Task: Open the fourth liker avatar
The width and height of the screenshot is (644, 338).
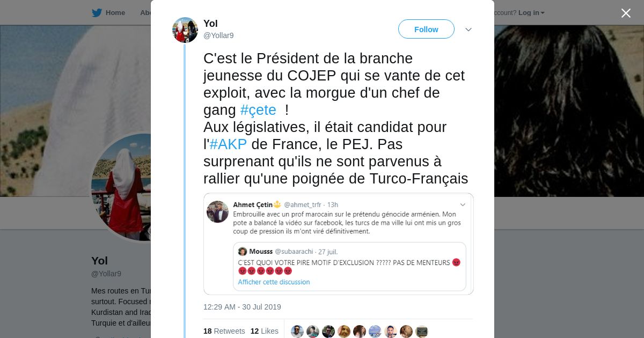Action: pyautogui.click(x=344, y=331)
